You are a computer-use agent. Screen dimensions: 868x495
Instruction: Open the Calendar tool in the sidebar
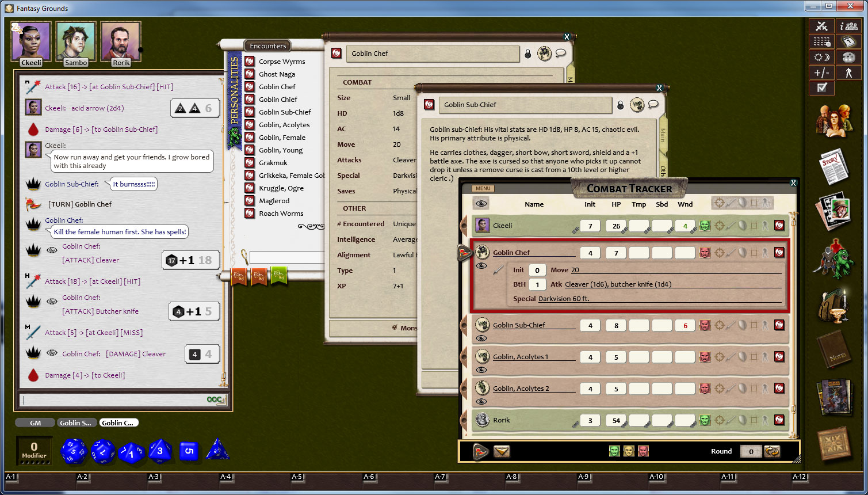(x=848, y=41)
